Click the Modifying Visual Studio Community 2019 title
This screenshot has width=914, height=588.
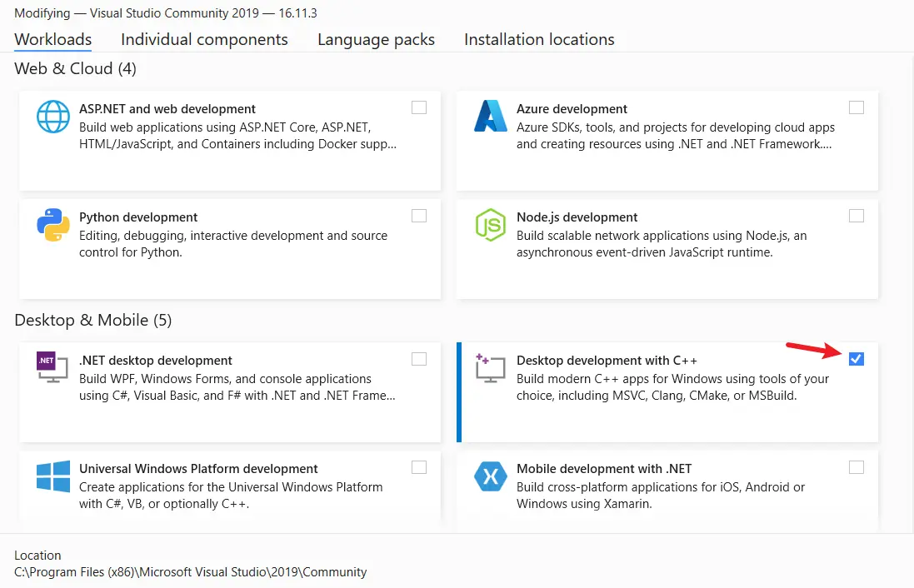[x=166, y=12]
